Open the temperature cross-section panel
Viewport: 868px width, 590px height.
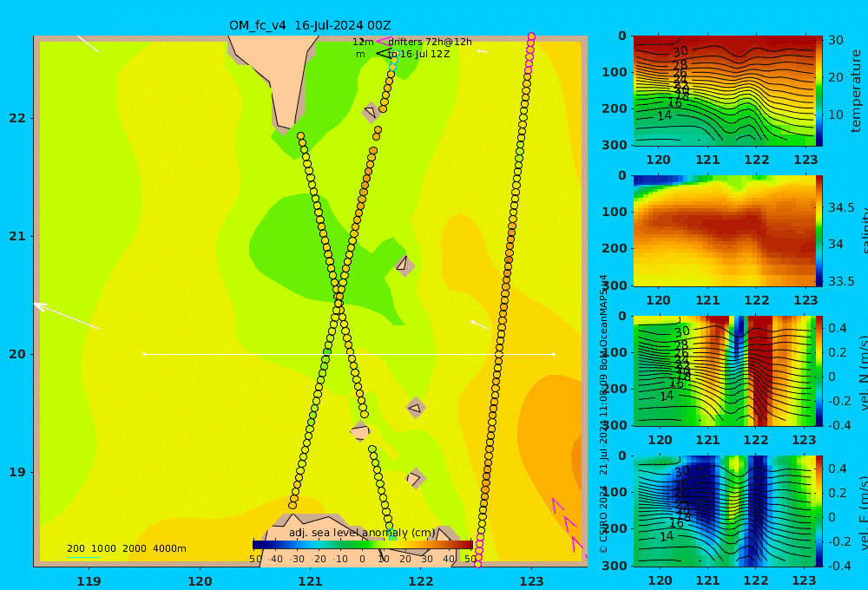point(724,91)
